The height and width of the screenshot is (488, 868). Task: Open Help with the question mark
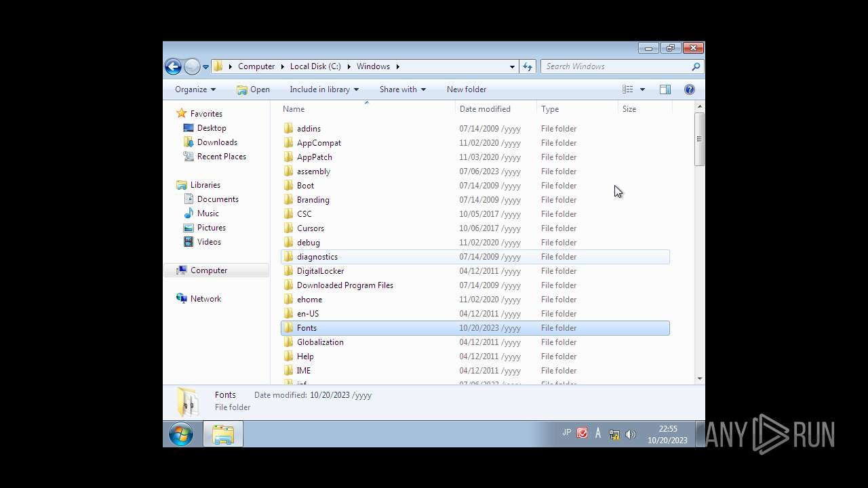[x=690, y=89]
